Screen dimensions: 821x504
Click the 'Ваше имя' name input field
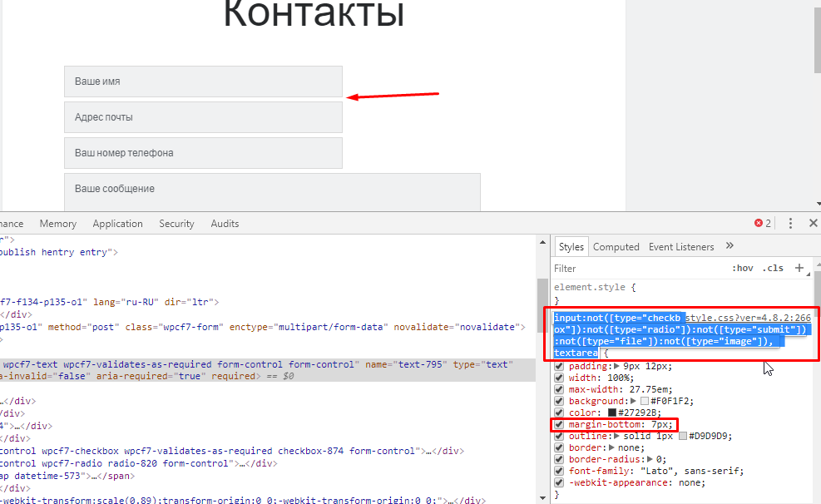pyautogui.click(x=203, y=82)
